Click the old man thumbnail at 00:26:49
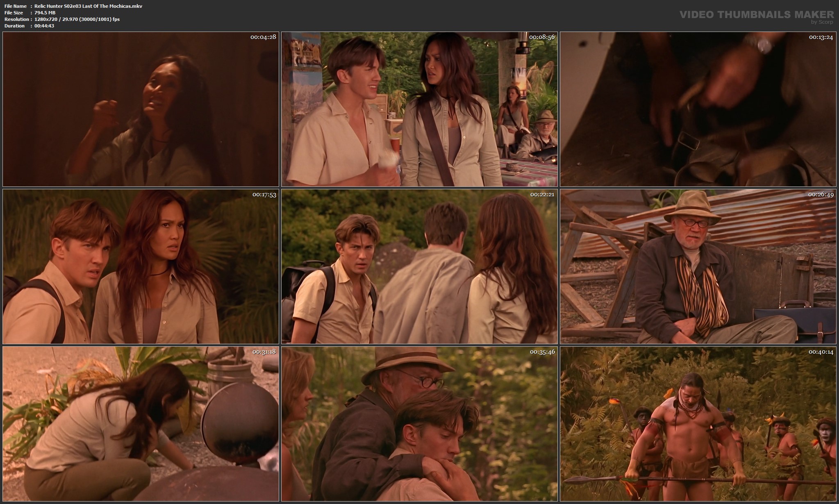Image resolution: width=839 pixels, height=504 pixels. click(x=698, y=267)
